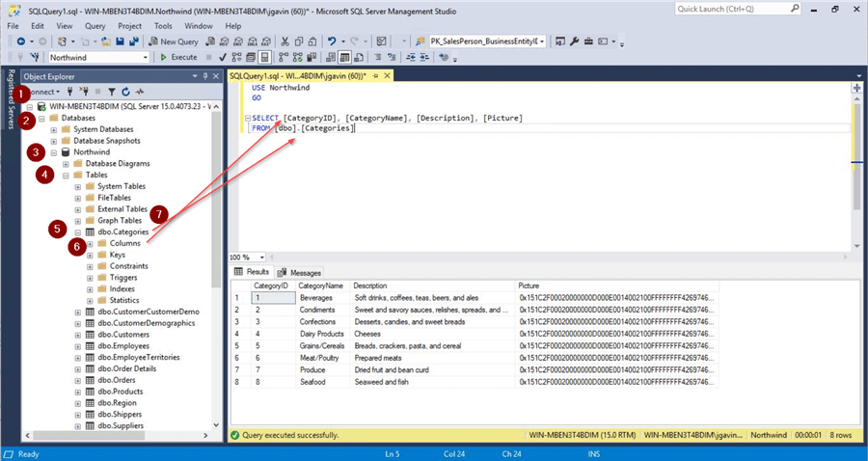Click the Save disk icon in toolbar
Image resolution: width=868 pixels, height=461 pixels.
(120, 41)
